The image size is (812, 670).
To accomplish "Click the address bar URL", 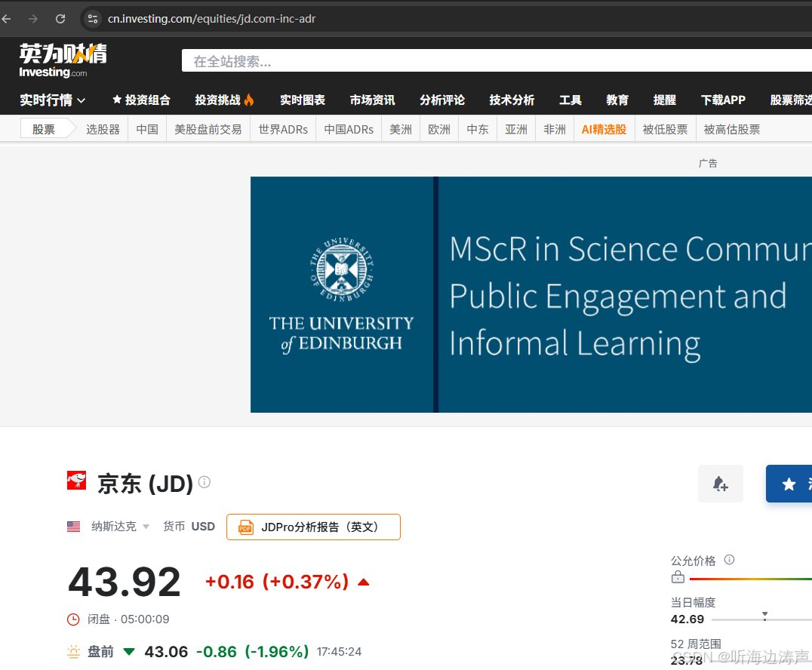I will tap(211, 19).
